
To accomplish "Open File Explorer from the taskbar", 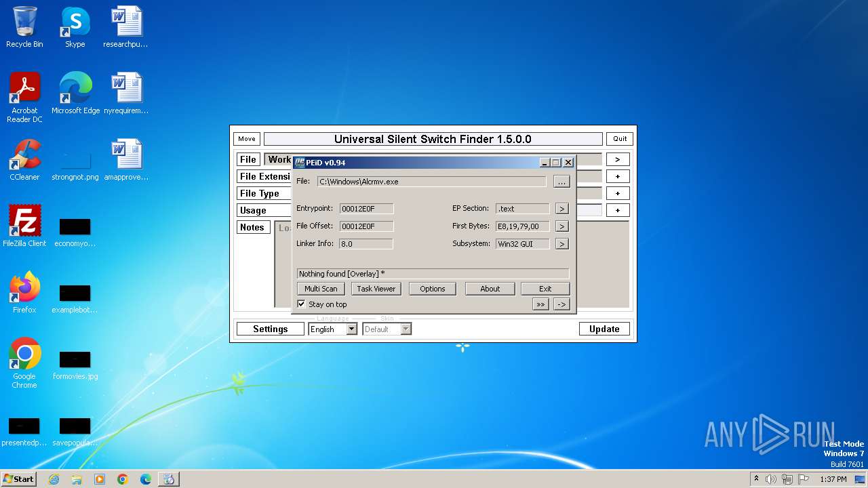I will pyautogui.click(x=77, y=479).
